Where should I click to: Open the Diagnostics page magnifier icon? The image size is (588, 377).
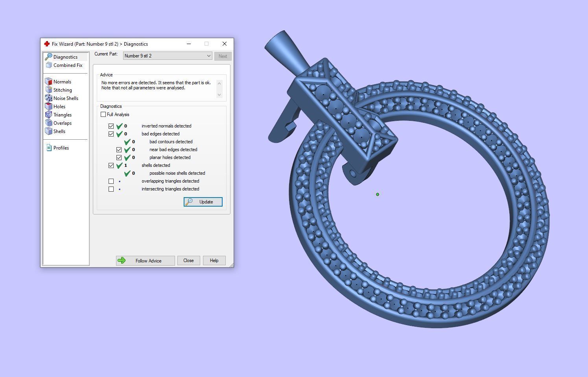pyautogui.click(x=48, y=57)
